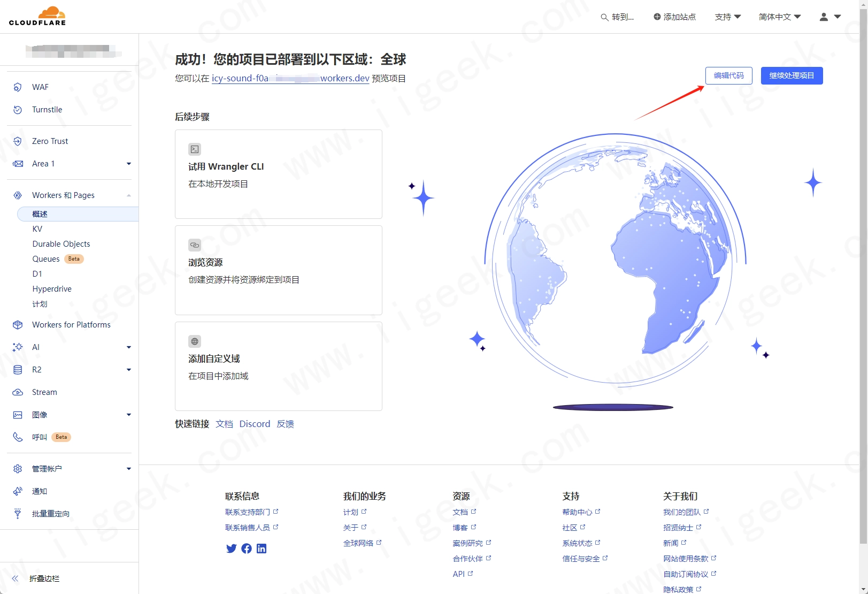Open the 支持 dropdown menu
This screenshot has width=868, height=594.
(727, 17)
